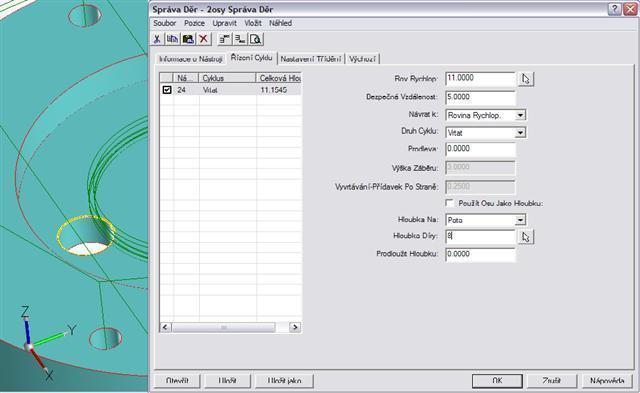Click the Uložit jako button

click(284, 381)
